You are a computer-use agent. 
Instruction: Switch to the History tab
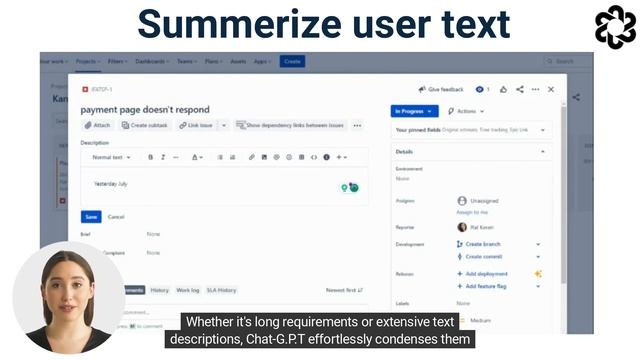coord(160,290)
